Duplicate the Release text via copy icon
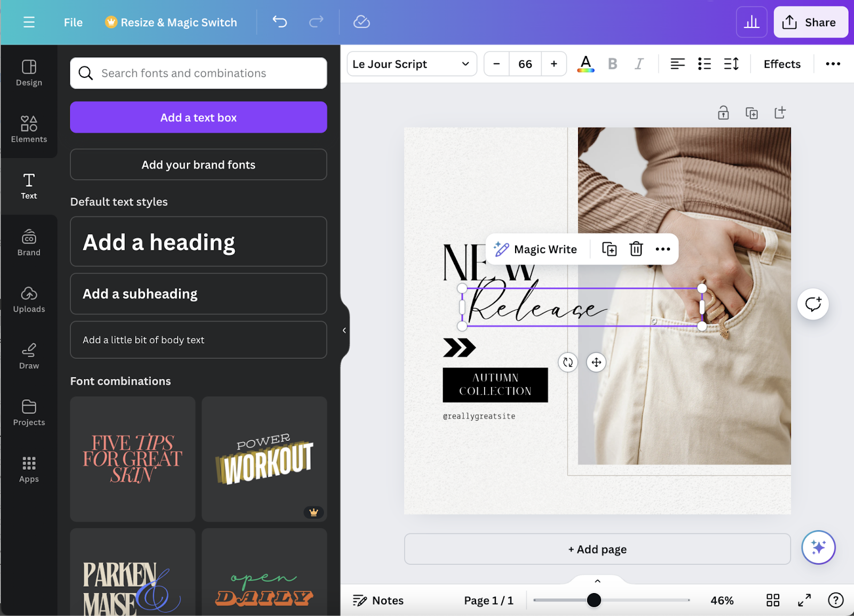Viewport: 854px width, 616px height. pyautogui.click(x=608, y=249)
